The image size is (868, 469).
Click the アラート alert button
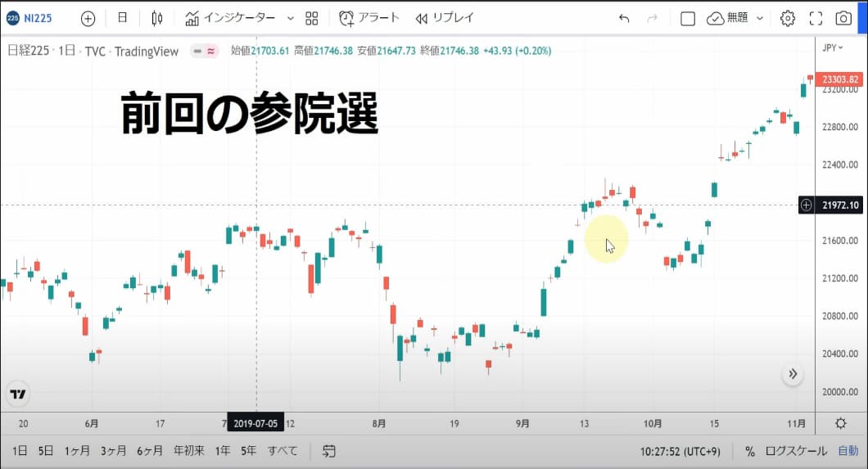[x=369, y=18]
